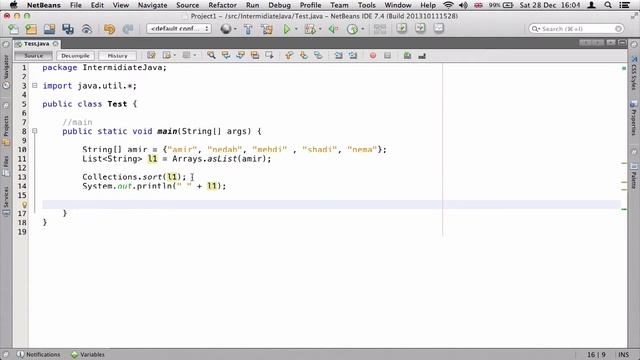Click the Wi-Fi menu bar icon

[448, 5]
